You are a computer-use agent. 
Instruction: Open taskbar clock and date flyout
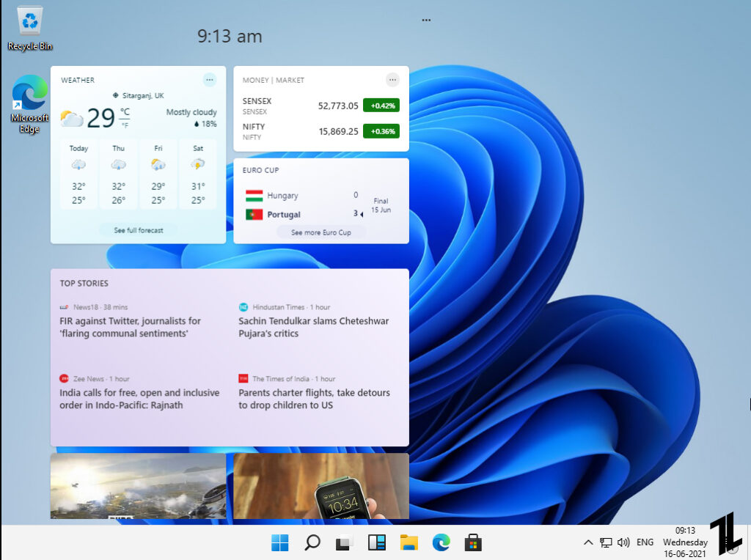click(685, 542)
